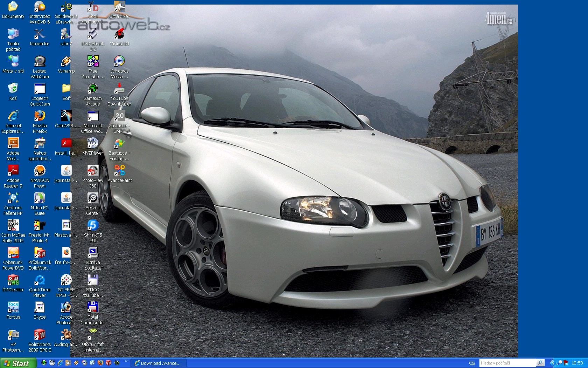Click the Hledat v počítači search field
Screen dimensions: 588x368
tap(507, 363)
